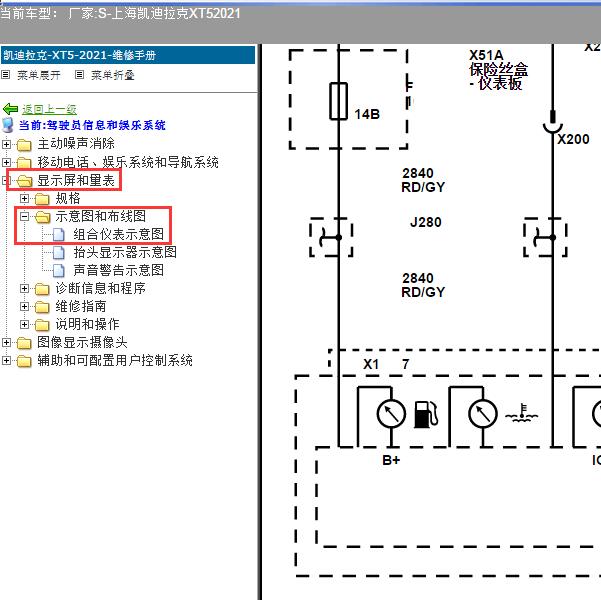Image resolution: width=601 pixels, height=600 pixels.
Task: Click the X200 connector label
Action: 573,139
